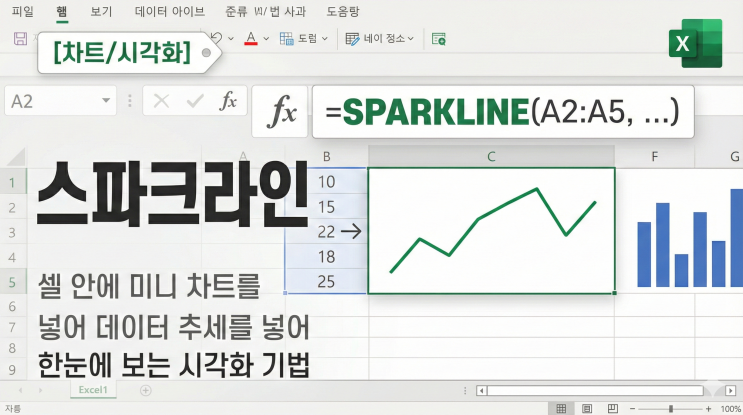Select column B header

(326, 157)
